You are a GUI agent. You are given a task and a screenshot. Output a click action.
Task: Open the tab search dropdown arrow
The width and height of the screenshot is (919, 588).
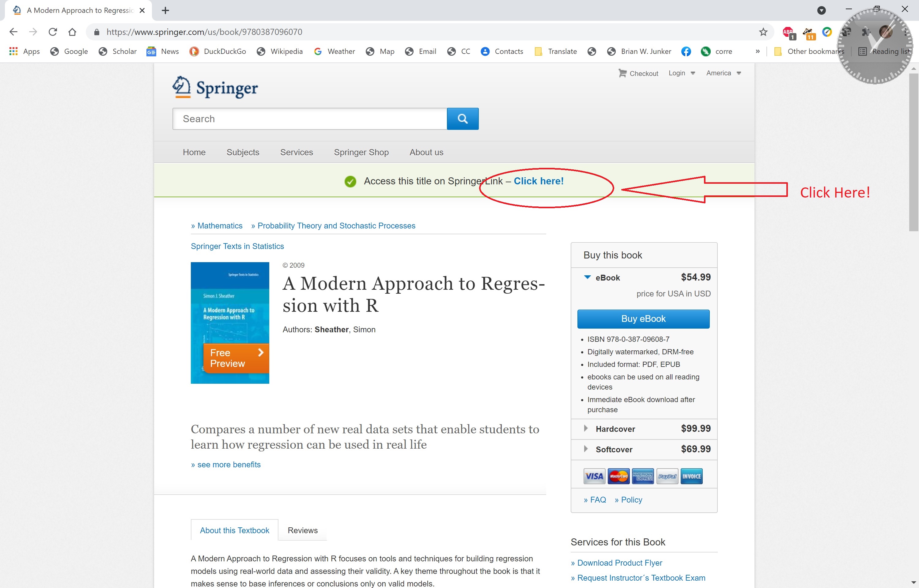coord(821,10)
